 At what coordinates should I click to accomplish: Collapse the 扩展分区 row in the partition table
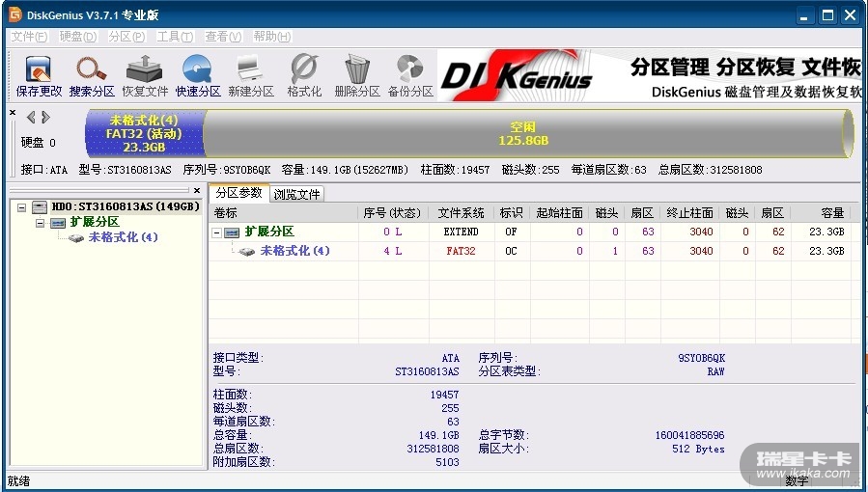pyautogui.click(x=217, y=232)
